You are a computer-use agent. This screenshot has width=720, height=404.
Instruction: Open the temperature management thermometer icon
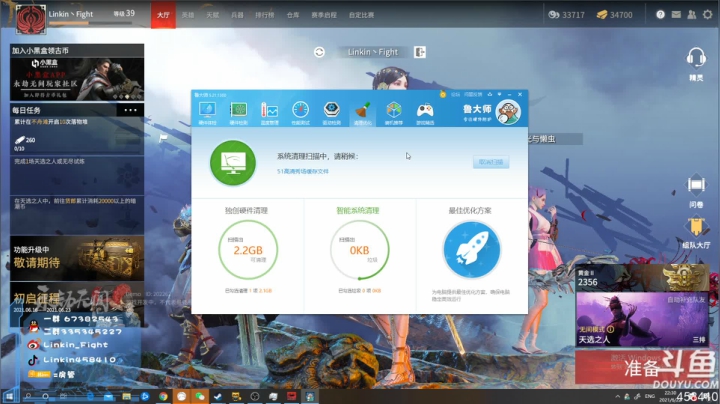270,113
